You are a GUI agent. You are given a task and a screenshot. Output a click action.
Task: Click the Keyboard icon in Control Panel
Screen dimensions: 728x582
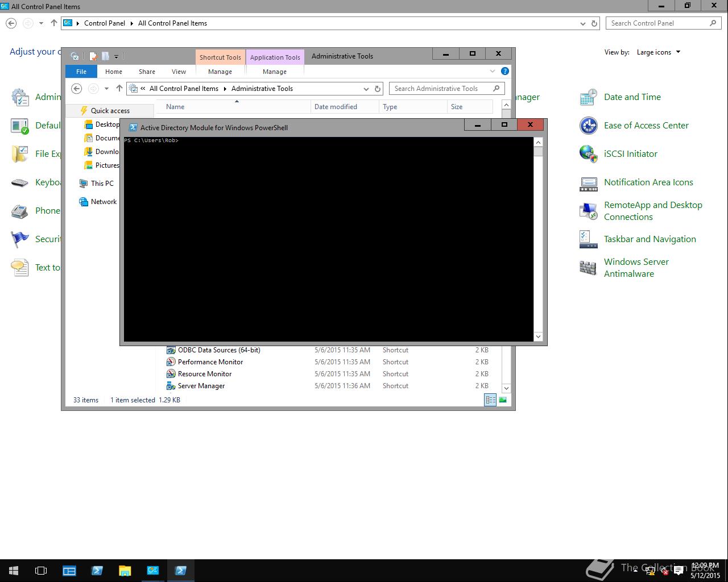[20, 182]
